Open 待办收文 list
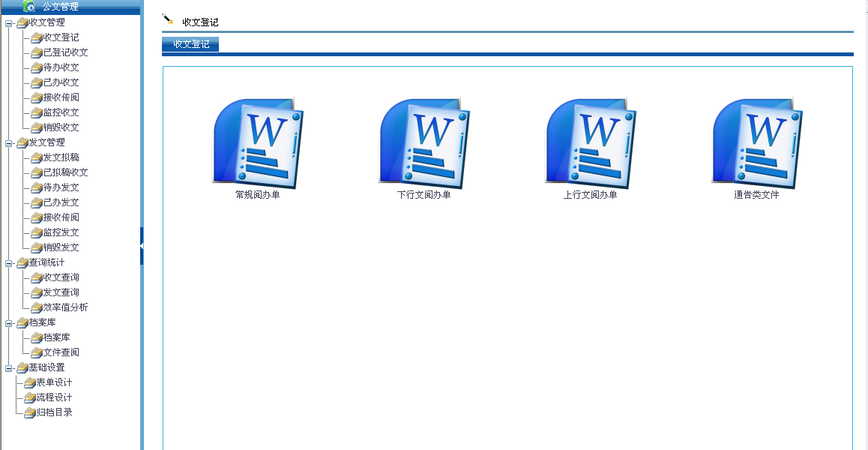This screenshot has width=868, height=450. (61, 67)
